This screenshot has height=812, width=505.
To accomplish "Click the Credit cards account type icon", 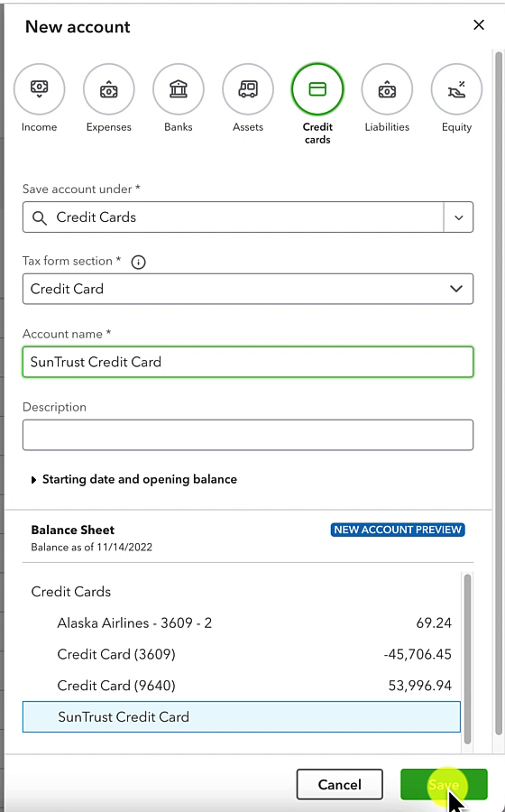I will pos(317,89).
